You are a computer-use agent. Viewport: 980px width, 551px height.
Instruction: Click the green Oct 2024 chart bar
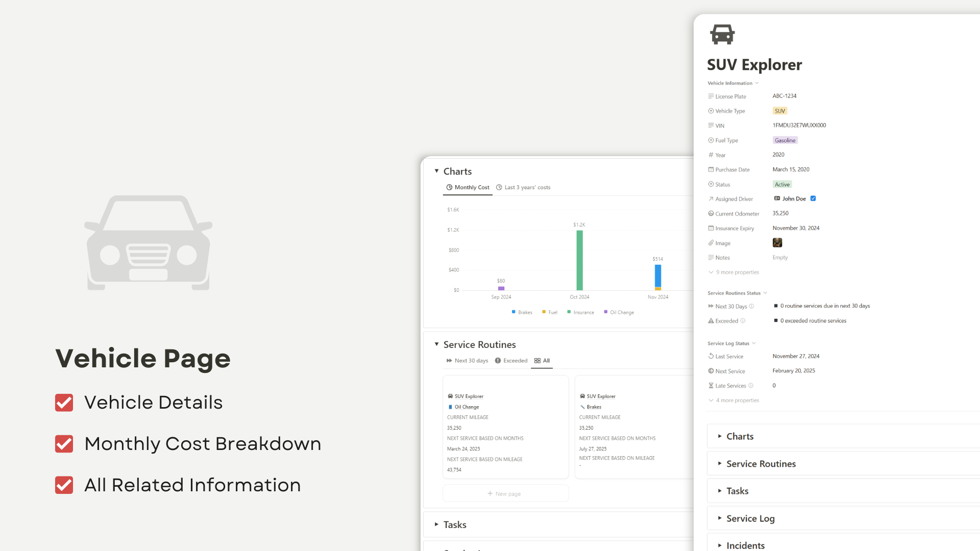[x=579, y=260]
